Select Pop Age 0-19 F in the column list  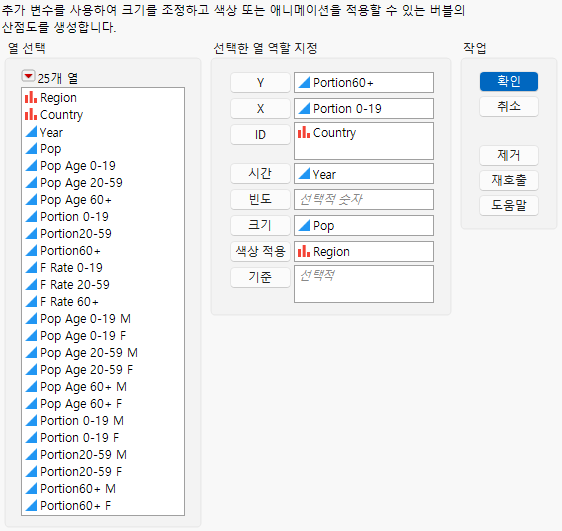(x=103, y=336)
